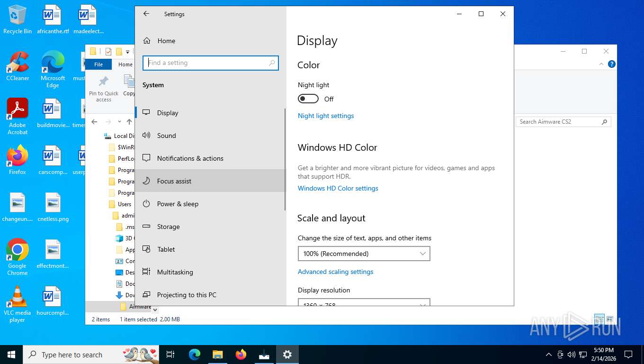644x364 pixels.
Task: Click Advanced scaling settings link
Action: 335,272
